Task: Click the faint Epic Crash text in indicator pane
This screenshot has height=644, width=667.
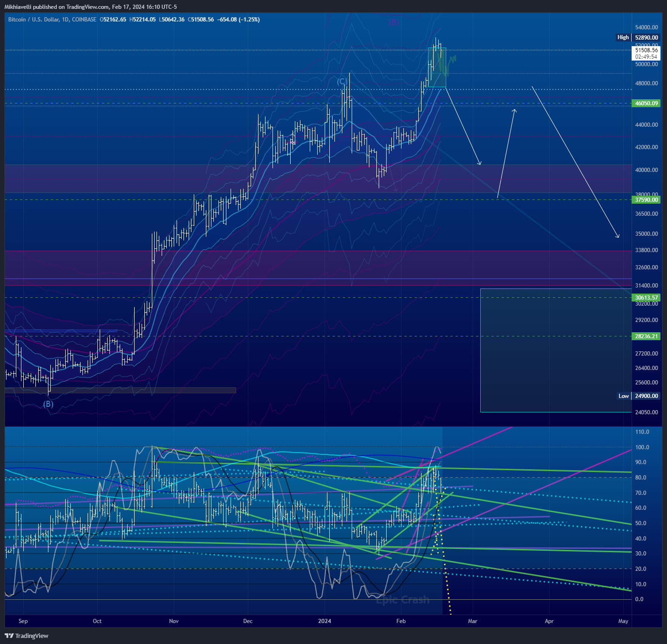Action: (403, 600)
